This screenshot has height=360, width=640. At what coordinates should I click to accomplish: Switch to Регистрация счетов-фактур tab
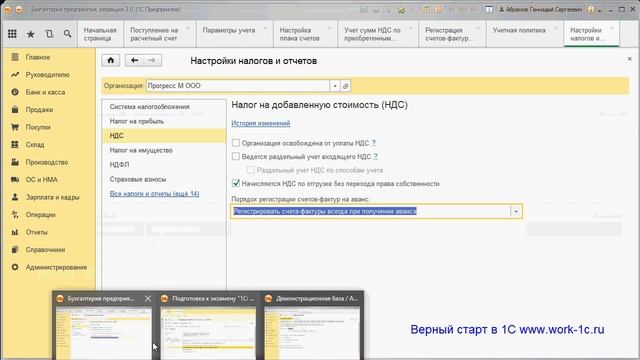(451, 34)
